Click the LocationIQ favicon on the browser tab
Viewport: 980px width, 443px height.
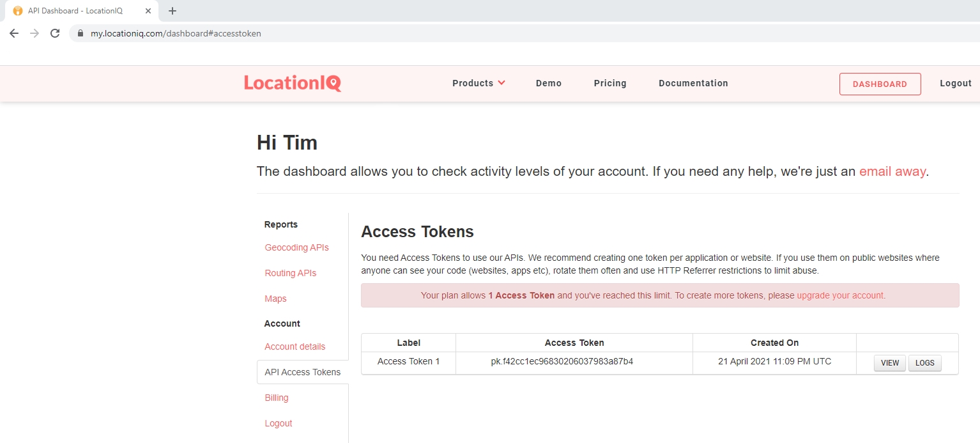pos(18,10)
